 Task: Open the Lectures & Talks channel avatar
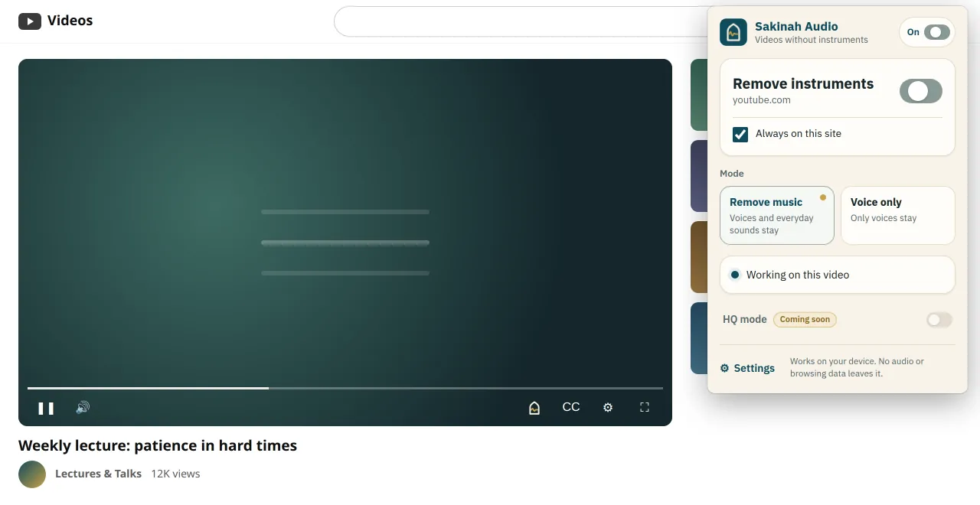click(x=32, y=474)
